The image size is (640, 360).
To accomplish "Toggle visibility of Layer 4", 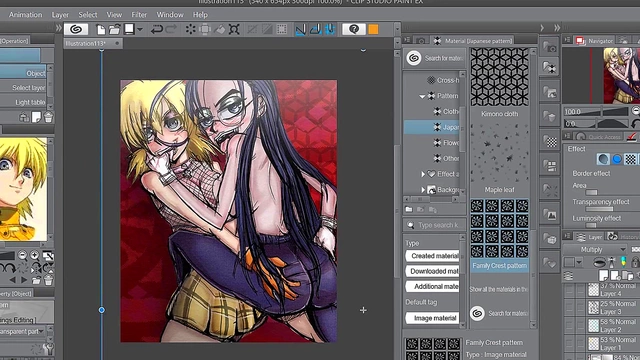I will coord(569,290).
